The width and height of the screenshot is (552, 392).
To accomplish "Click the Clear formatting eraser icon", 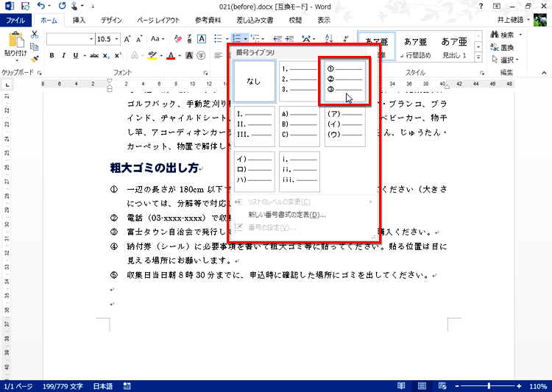I will [178, 39].
